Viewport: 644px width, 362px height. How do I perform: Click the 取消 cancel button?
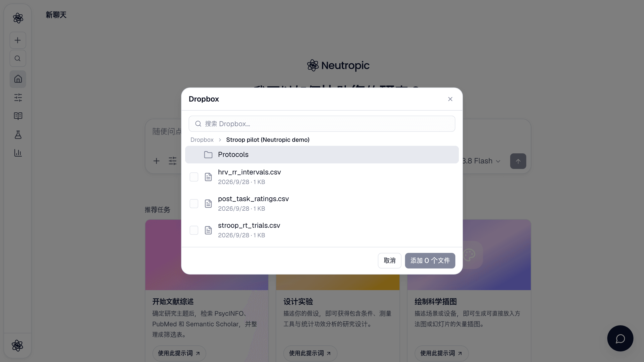pyautogui.click(x=389, y=261)
